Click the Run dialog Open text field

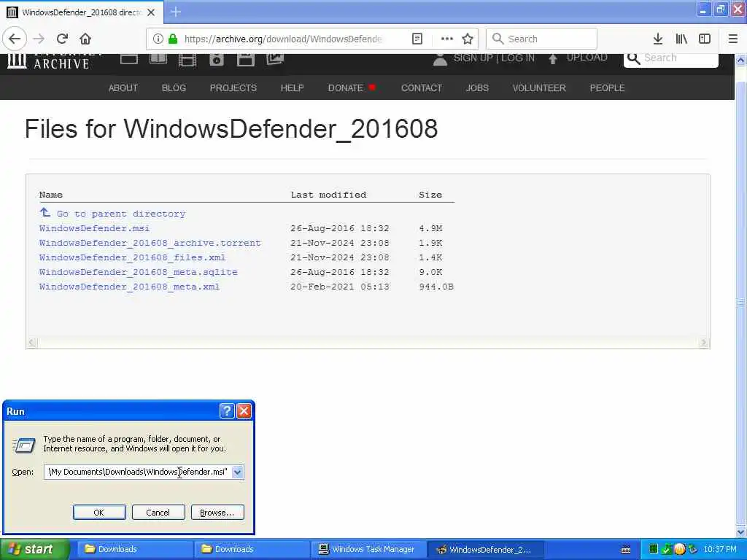point(138,472)
